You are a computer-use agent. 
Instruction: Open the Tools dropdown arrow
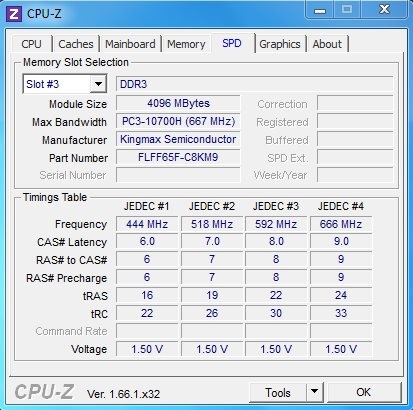[x=314, y=392]
